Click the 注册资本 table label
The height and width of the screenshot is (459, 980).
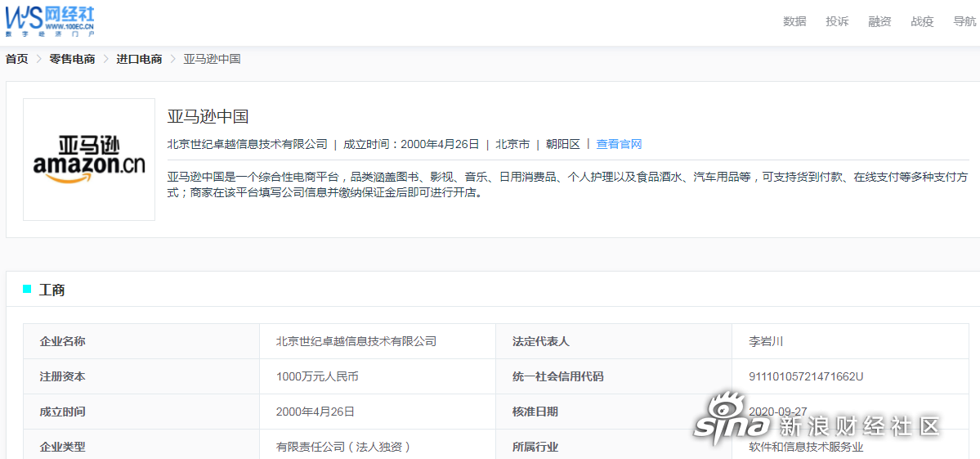click(62, 376)
